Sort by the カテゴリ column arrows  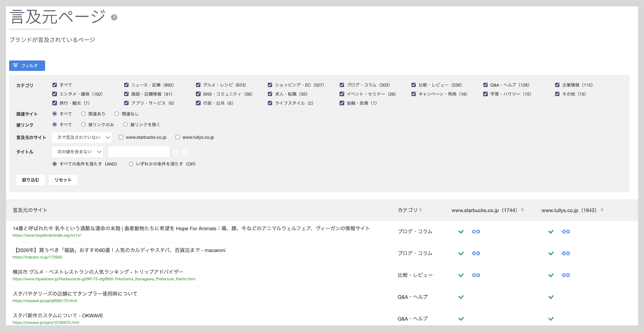pos(420,210)
